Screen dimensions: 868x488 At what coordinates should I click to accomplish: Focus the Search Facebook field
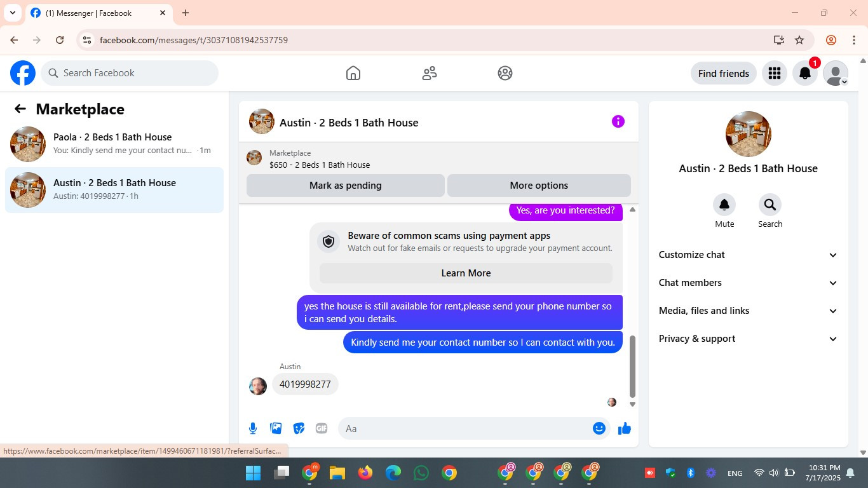point(130,73)
